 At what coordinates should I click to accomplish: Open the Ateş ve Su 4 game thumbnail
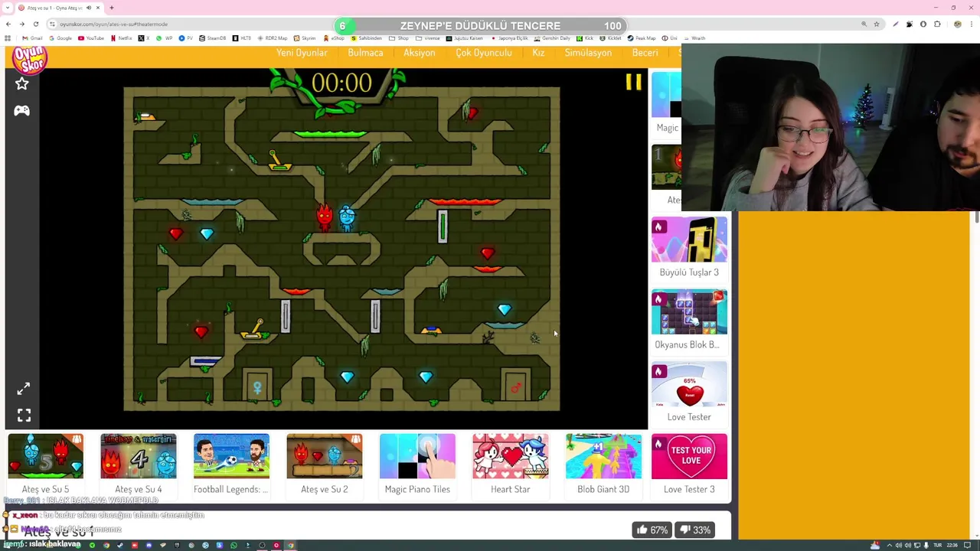pyautogui.click(x=139, y=456)
